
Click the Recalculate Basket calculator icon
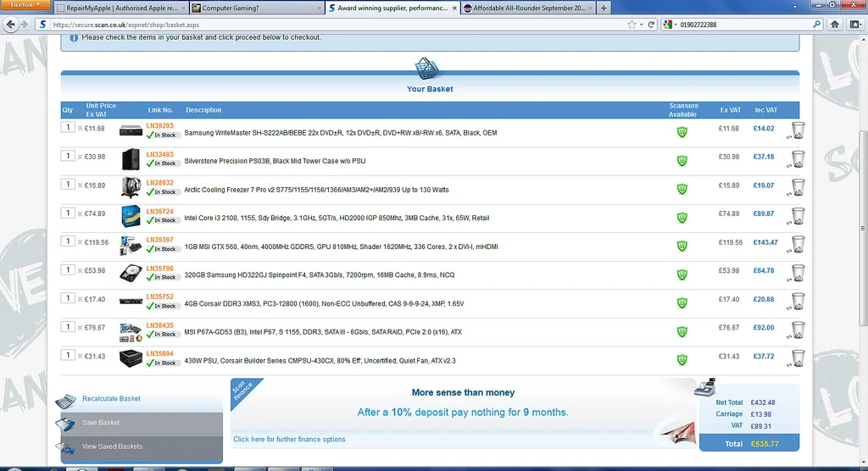pyautogui.click(x=65, y=400)
